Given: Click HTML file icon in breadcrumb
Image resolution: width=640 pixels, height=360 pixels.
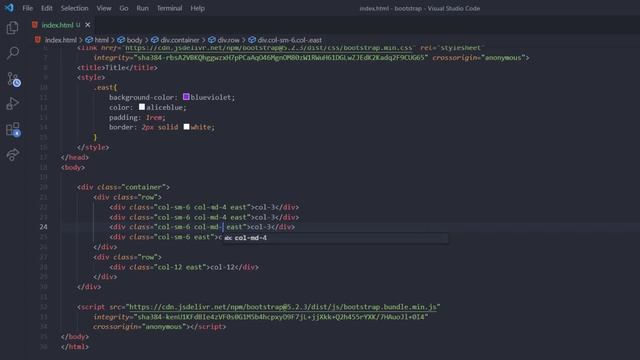Looking at the screenshot, I should point(38,40).
